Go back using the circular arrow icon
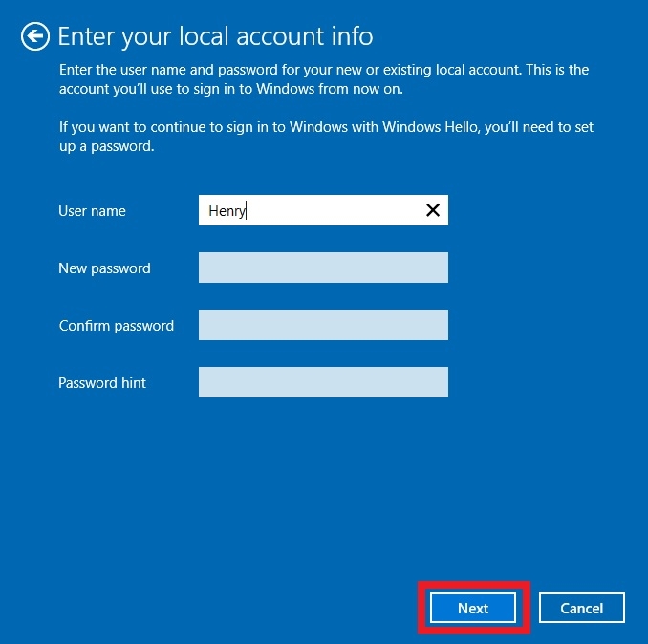Image resolution: width=648 pixels, height=644 pixels. (35, 36)
